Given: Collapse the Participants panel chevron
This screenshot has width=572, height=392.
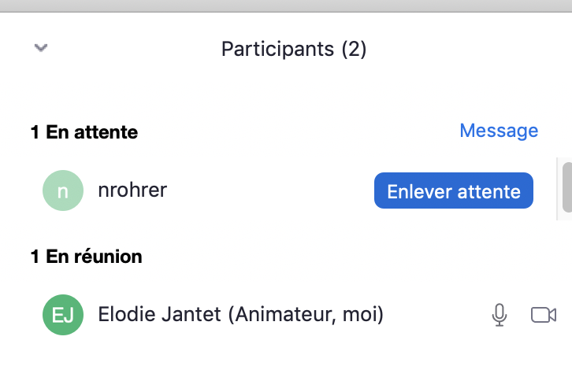Looking at the screenshot, I should pyautogui.click(x=42, y=49).
